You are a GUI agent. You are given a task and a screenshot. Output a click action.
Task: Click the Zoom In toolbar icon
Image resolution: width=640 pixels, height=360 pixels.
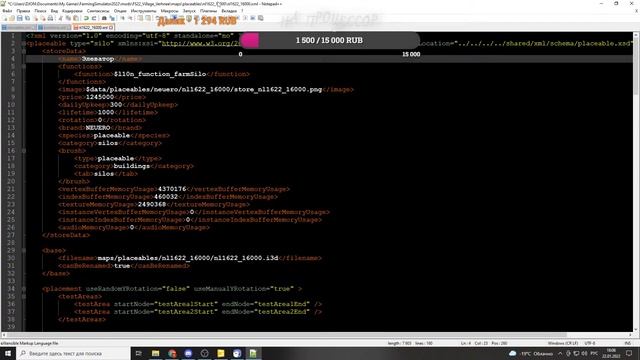(123, 18)
